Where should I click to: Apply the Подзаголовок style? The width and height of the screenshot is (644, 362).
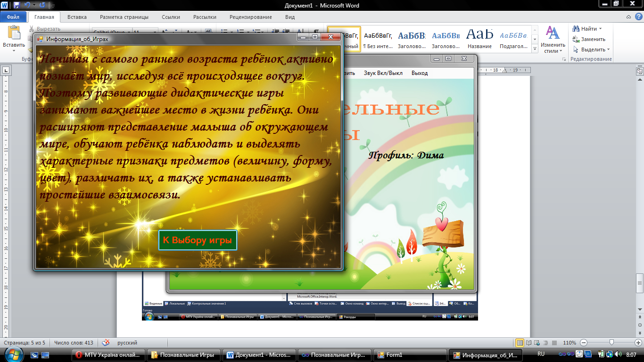click(513, 39)
